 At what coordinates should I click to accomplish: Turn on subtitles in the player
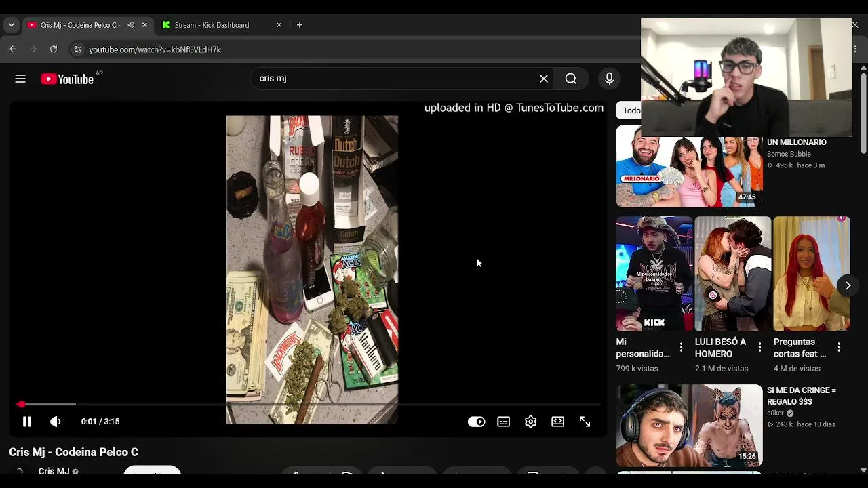504,422
